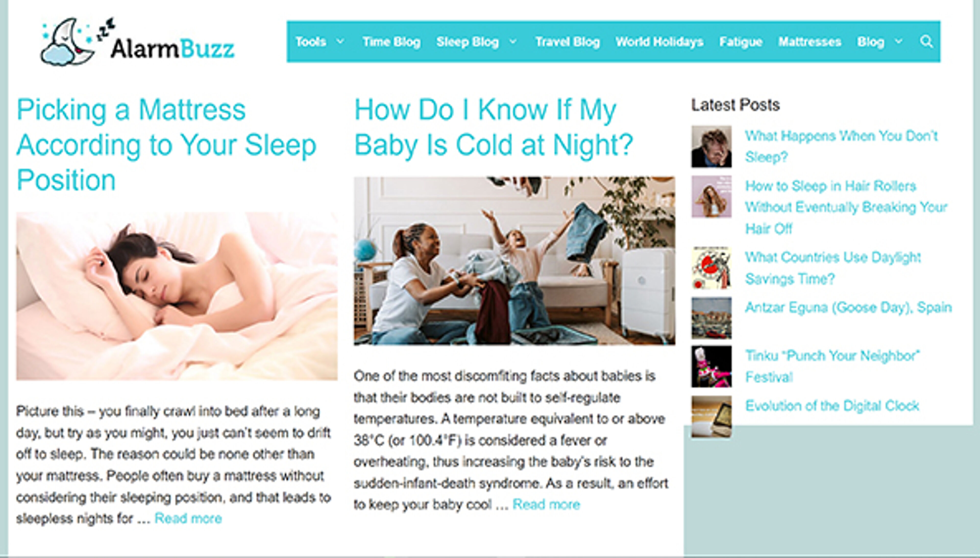
Task: Click the Antzar Eguna post thumbnail
Action: (x=712, y=318)
